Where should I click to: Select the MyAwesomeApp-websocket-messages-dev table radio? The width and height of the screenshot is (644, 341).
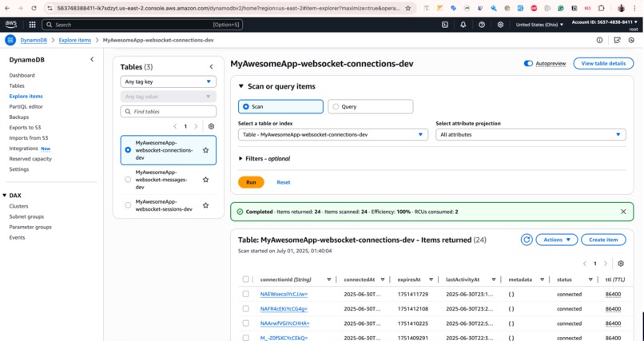pyautogui.click(x=128, y=180)
